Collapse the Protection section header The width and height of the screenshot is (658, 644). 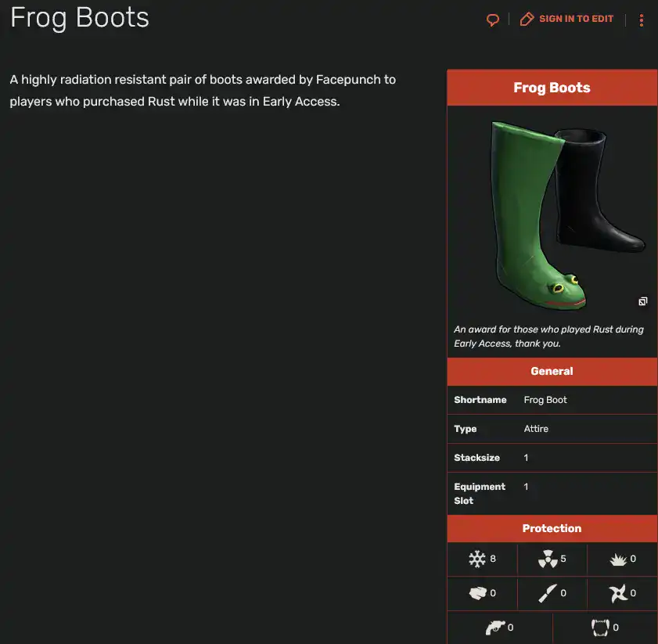[x=552, y=528]
